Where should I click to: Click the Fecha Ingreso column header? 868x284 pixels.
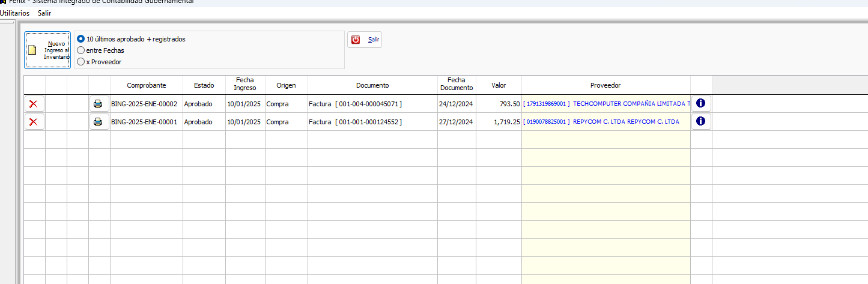click(x=244, y=84)
